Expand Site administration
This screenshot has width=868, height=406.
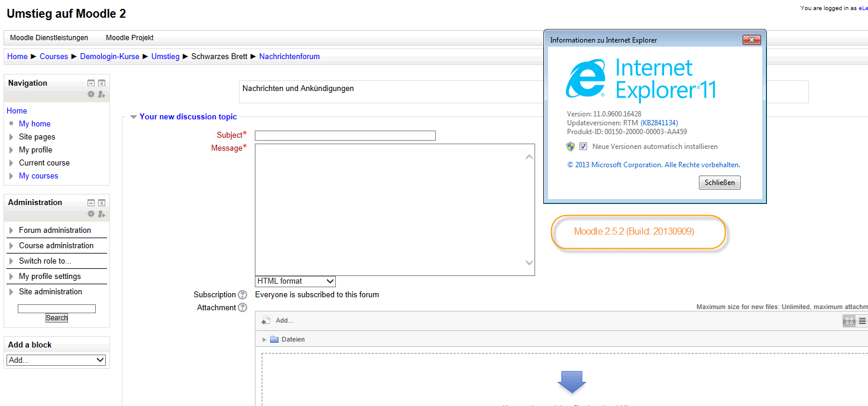(12, 292)
